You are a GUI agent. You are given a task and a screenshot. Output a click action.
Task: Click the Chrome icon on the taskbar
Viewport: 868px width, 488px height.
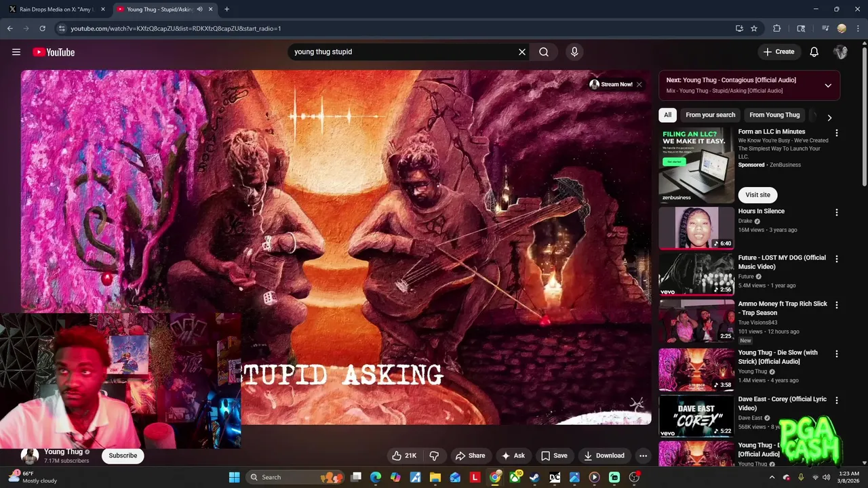pos(495,477)
